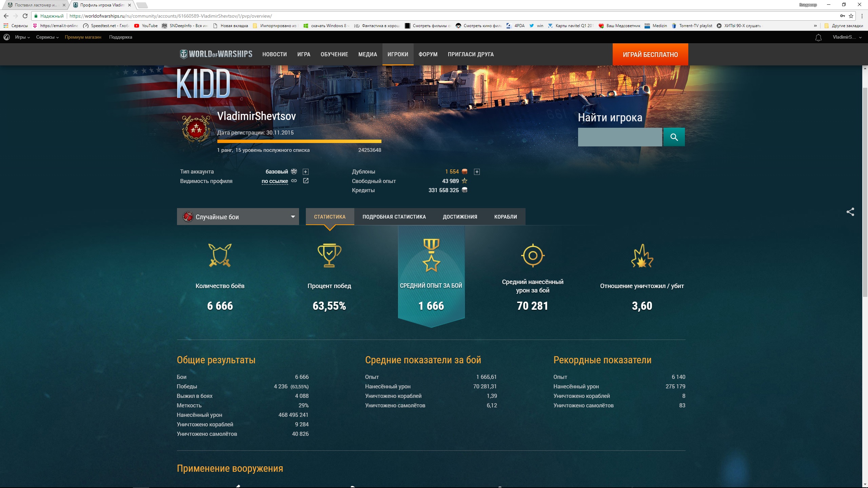Click the medal star average experience icon
The height and width of the screenshot is (488, 868).
[x=431, y=255]
